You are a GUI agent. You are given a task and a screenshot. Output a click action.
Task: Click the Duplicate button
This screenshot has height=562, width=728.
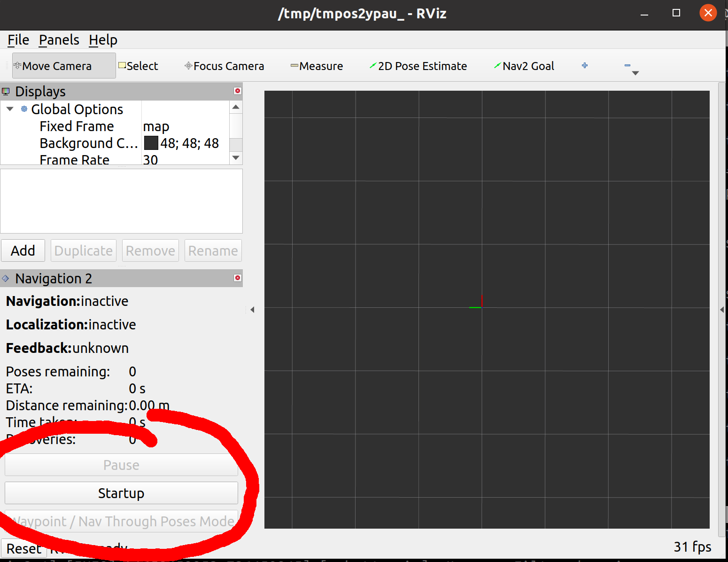pyautogui.click(x=83, y=250)
